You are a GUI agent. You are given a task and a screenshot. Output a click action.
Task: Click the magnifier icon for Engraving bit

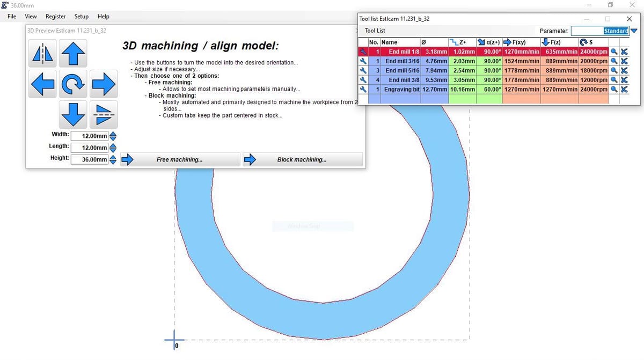click(614, 89)
